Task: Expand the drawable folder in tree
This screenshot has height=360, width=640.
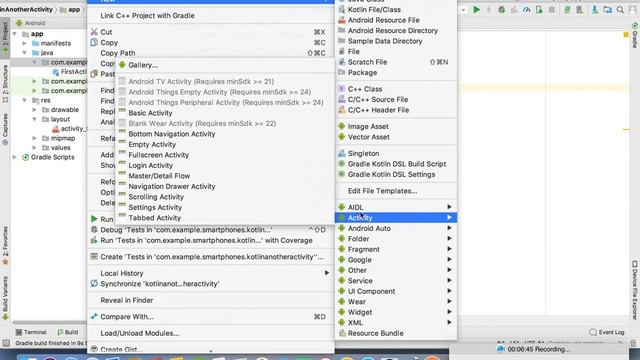Action: (x=34, y=110)
